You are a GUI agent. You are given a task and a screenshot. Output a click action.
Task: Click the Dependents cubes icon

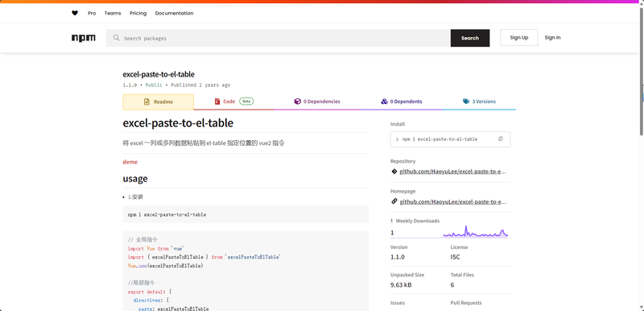[x=385, y=102]
